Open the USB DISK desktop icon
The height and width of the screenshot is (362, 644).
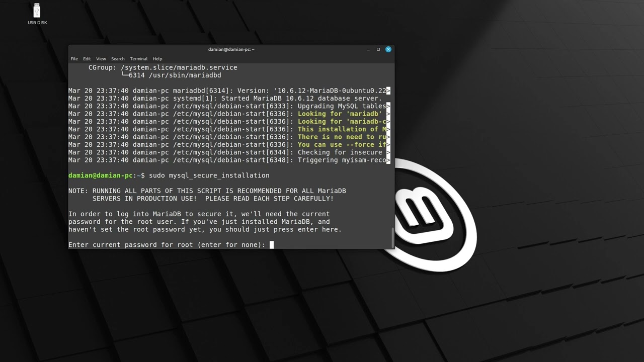tap(37, 14)
